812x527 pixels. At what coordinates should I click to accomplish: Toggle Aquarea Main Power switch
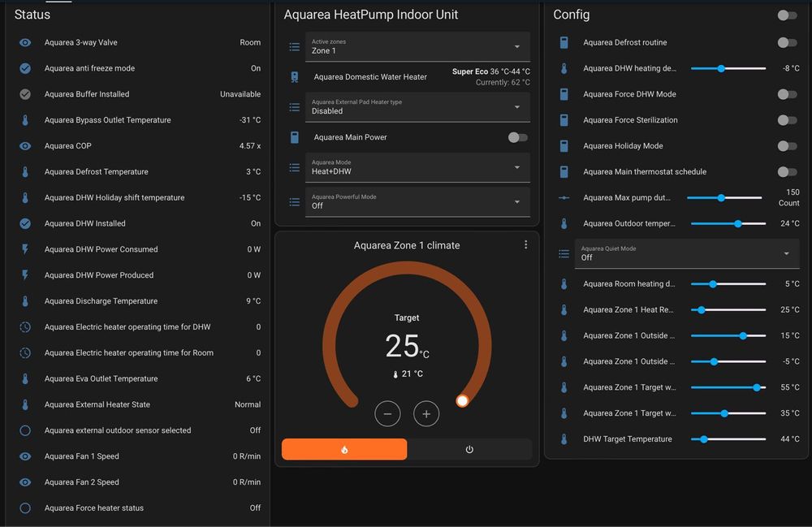(517, 137)
